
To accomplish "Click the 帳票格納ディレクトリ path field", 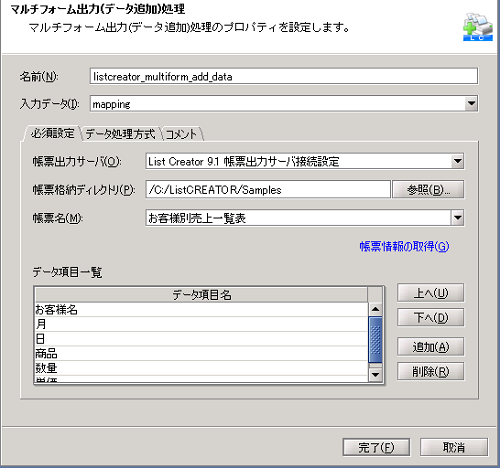I will point(268,190).
